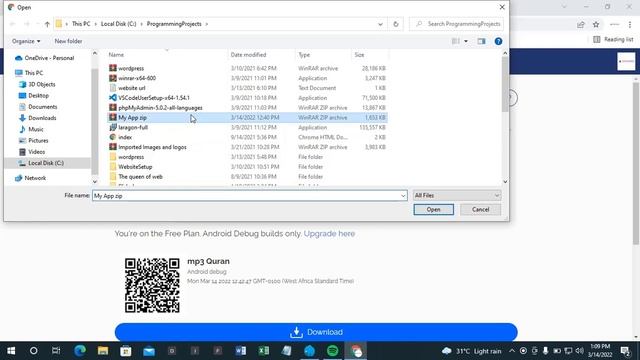The image size is (640, 360).
Task: Select the laragon-full application
Action: pos(247,127)
